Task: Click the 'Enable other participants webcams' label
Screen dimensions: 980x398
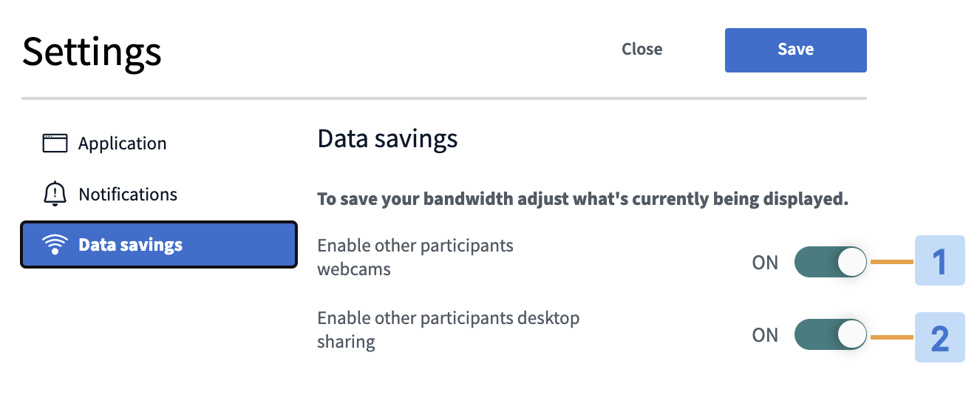Action: 415,257
